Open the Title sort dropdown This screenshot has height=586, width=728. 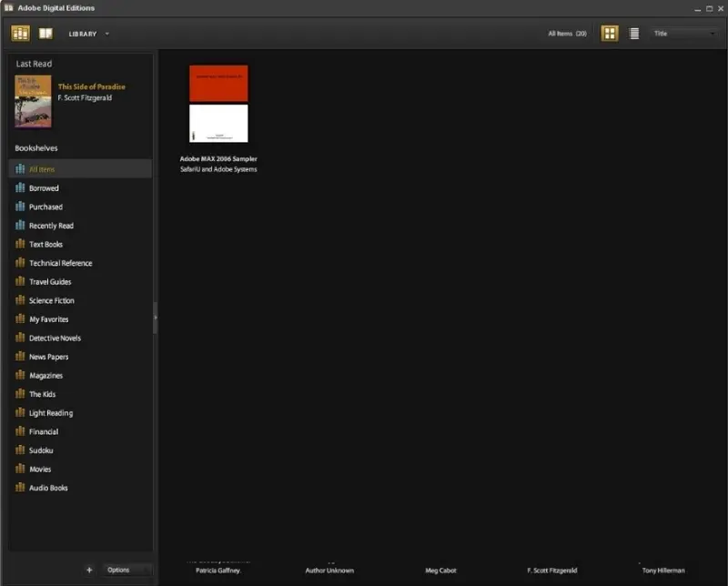point(684,34)
